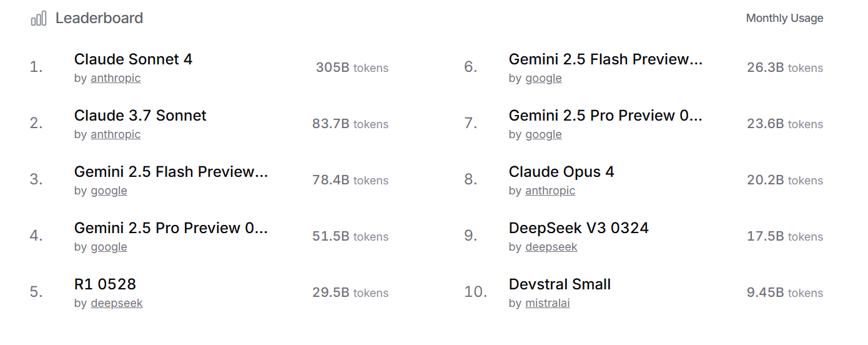This screenshot has width=868, height=345.
Task: Open the Devstral Small model
Action: tap(560, 284)
